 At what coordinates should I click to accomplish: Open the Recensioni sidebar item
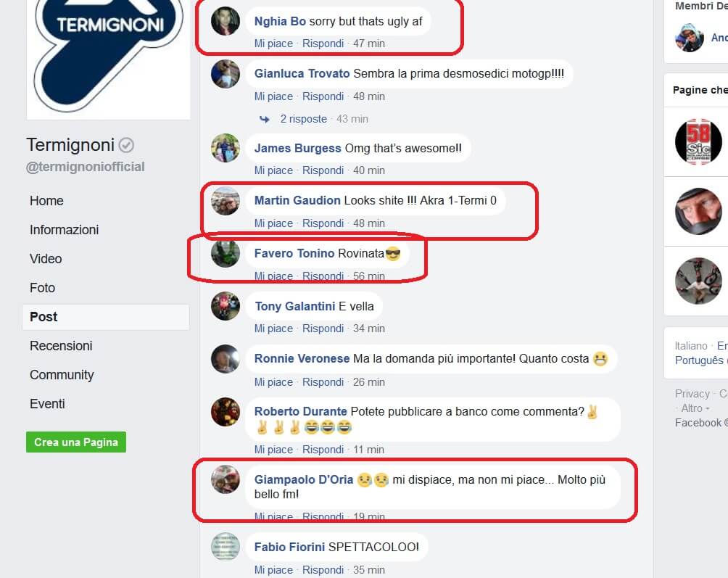coord(61,346)
